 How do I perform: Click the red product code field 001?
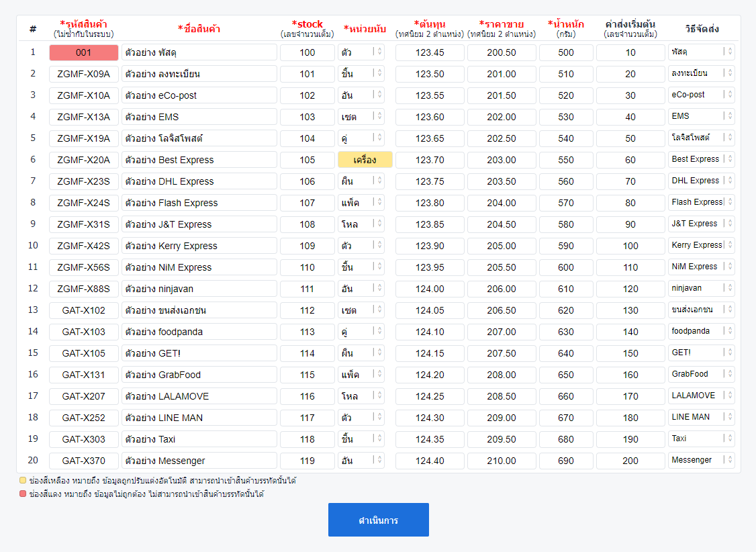pyautogui.click(x=83, y=52)
